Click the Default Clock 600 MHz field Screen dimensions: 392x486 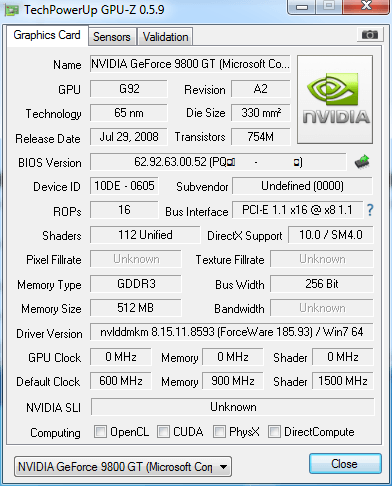[121, 381]
